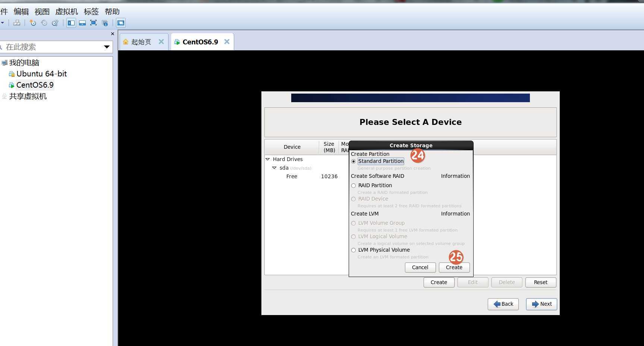Open the 虚拟机 menu
The width and height of the screenshot is (644, 346).
tap(67, 12)
